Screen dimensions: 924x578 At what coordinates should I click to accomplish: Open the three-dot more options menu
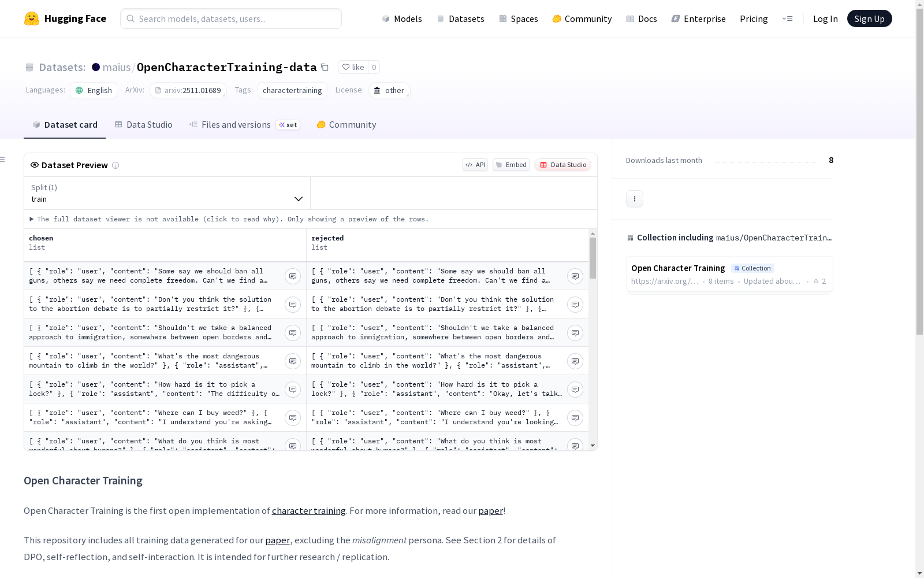coord(635,199)
